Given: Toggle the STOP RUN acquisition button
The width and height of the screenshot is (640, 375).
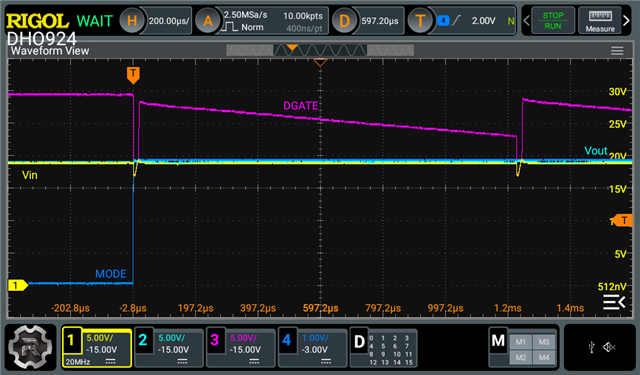Looking at the screenshot, I should [553, 20].
